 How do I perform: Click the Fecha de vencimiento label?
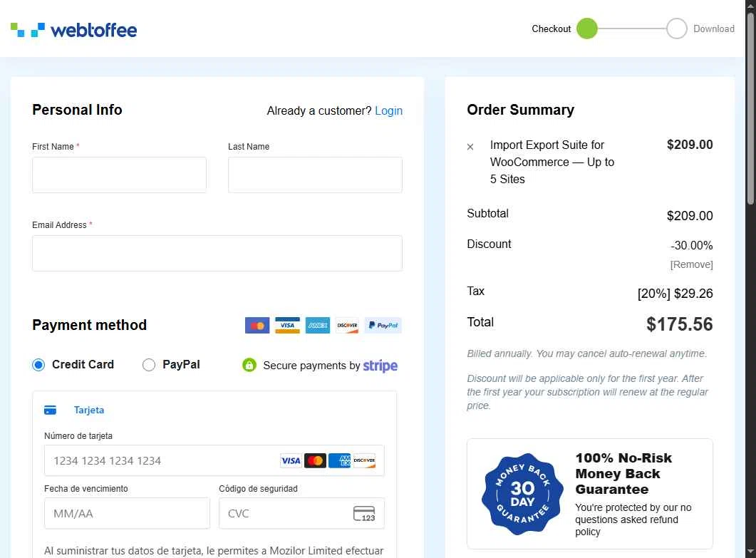pyautogui.click(x=86, y=489)
